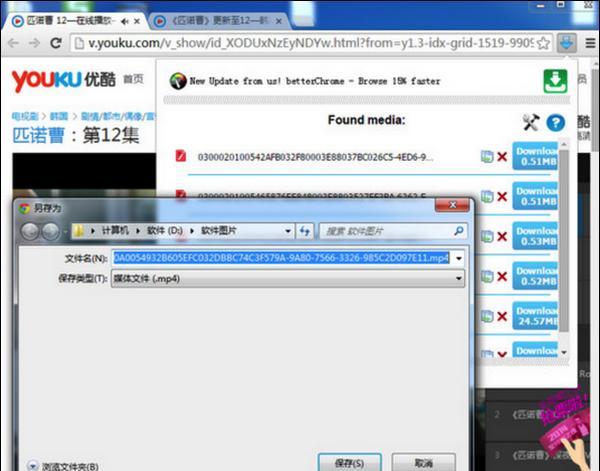The image size is (600, 471).
Task: Remove the second 0.51MB media entry
Action: pyautogui.click(x=502, y=197)
